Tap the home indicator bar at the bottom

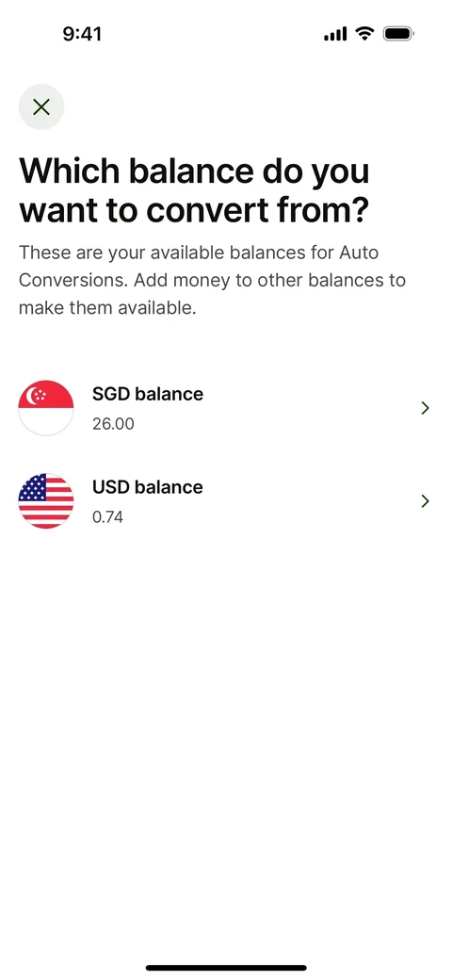point(226,968)
